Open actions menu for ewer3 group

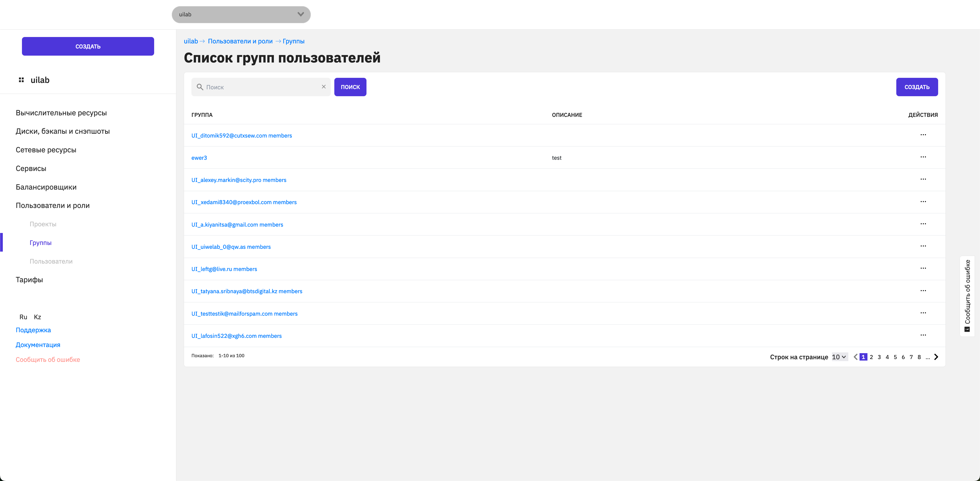[x=923, y=157]
